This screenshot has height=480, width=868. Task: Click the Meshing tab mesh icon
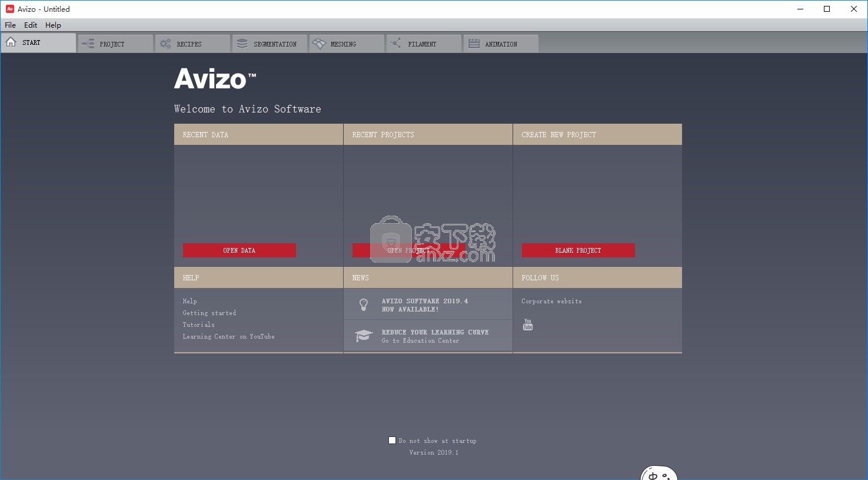[x=319, y=44]
